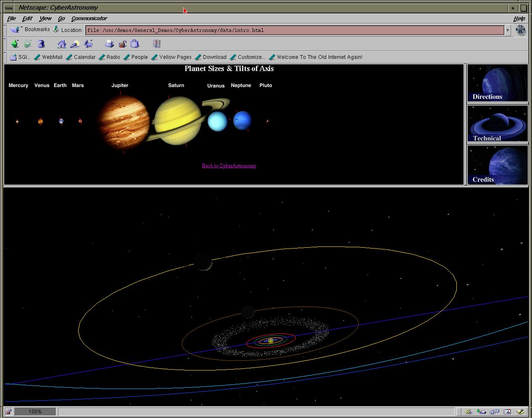The height and width of the screenshot is (418, 532).
Task: Undock the component bar via its dotted handle
Action: coord(459,412)
